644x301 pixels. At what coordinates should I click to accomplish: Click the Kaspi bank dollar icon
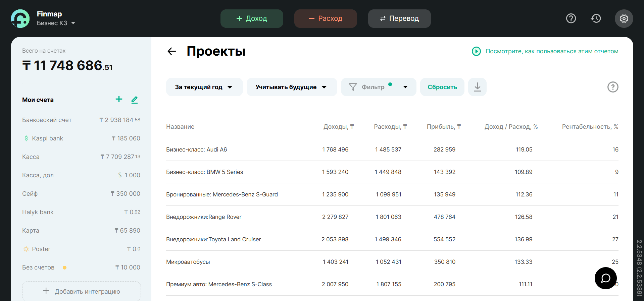click(26, 138)
